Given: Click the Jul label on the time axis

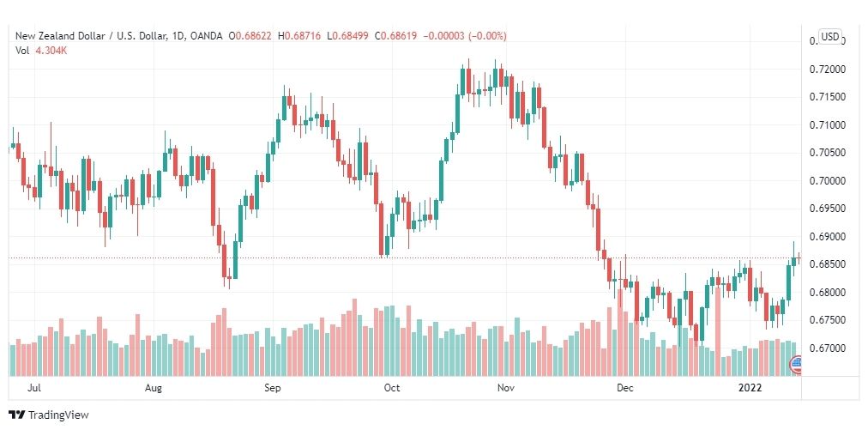Looking at the screenshot, I should pyautogui.click(x=34, y=388).
